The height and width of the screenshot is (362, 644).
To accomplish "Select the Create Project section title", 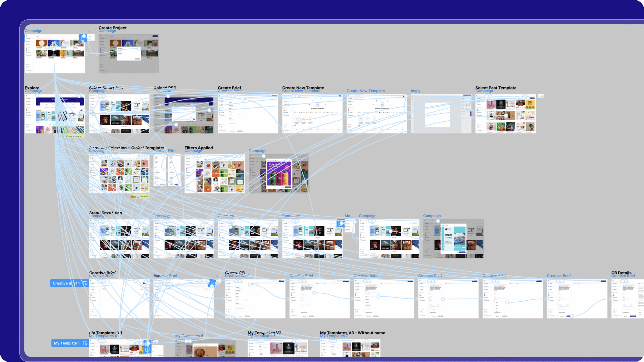I will tap(112, 28).
